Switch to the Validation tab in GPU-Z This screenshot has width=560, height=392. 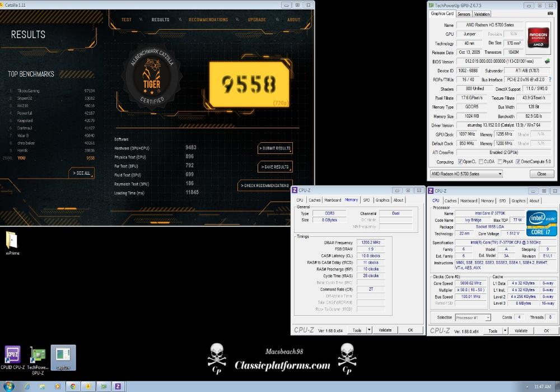pyautogui.click(x=482, y=15)
